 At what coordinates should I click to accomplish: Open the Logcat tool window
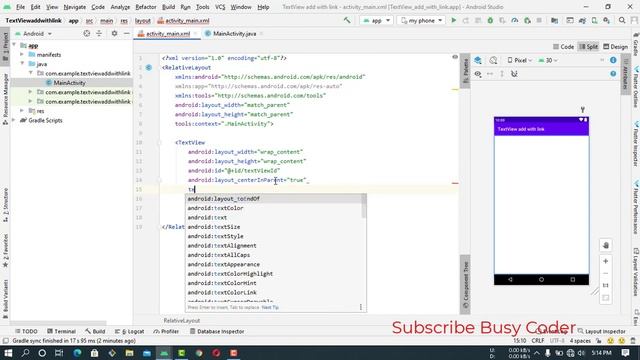(129, 331)
